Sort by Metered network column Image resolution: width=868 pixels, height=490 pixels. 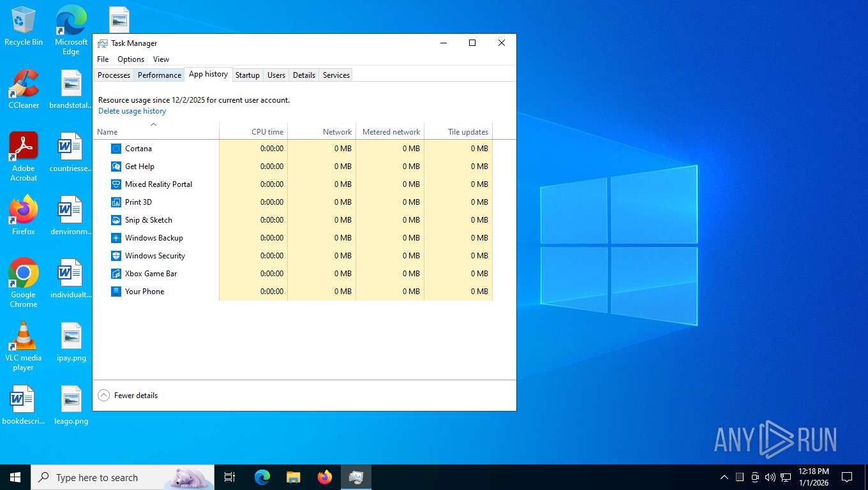point(391,131)
